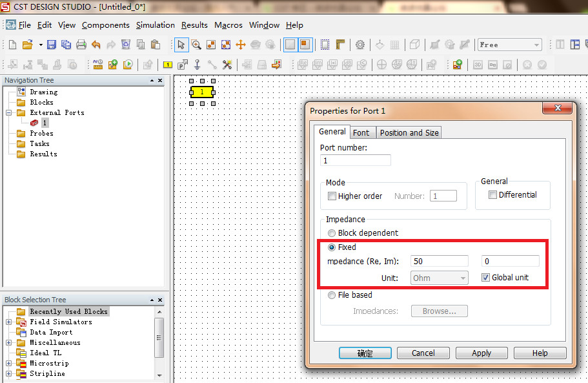Select the Probes folder in Navigation Tree
This screenshot has height=383, width=588.
(x=41, y=133)
